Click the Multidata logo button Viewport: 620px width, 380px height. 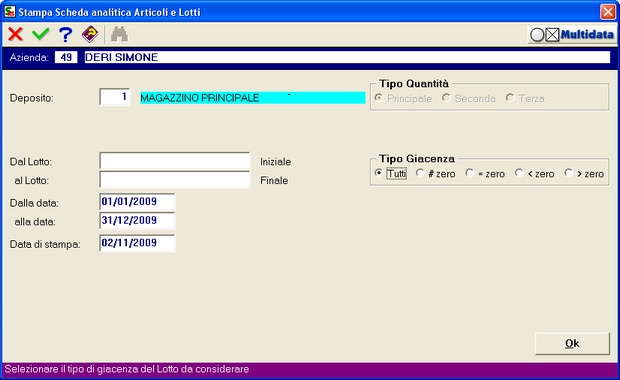click(572, 35)
